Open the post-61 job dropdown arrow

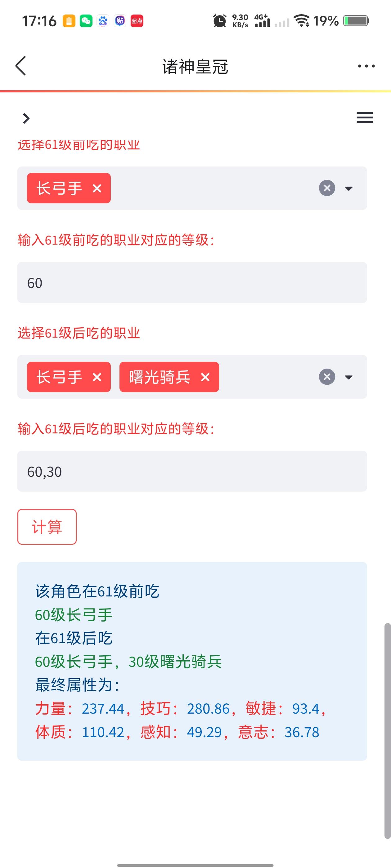[349, 377]
